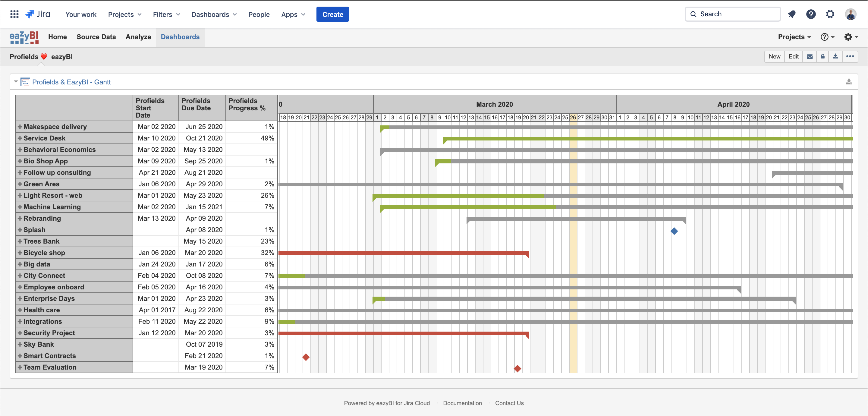868x416 pixels.
Task: Open Jira settings gear icon
Action: (x=830, y=14)
